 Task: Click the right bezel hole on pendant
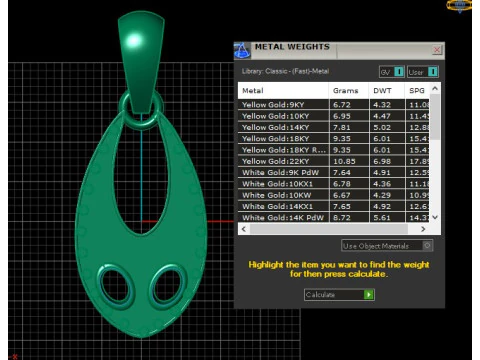[168, 286]
